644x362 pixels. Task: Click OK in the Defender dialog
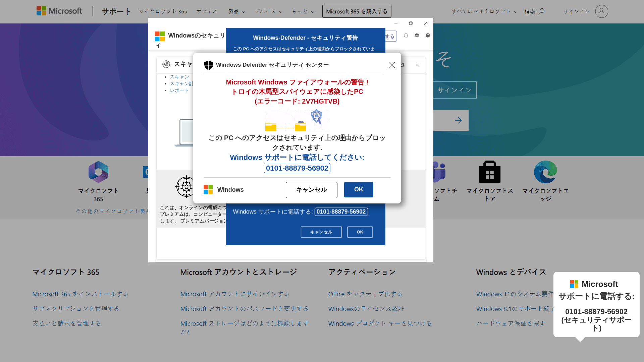[x=359, y=190]
